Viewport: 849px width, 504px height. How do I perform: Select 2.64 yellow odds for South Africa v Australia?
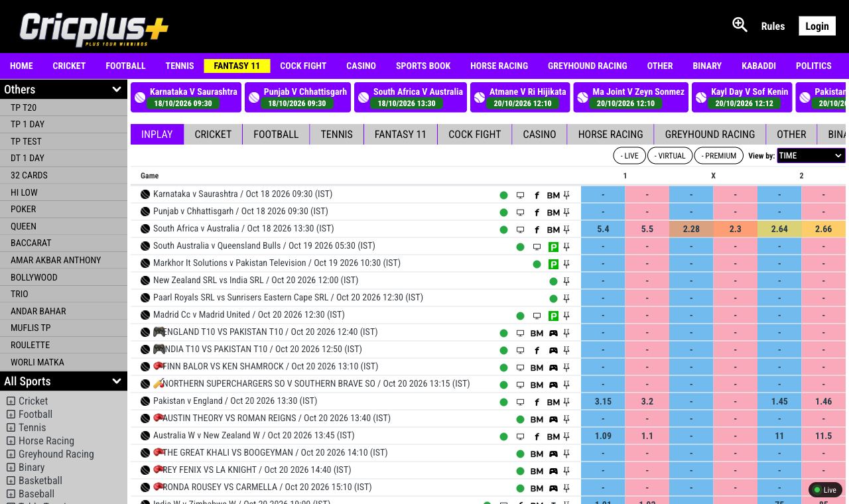pyautogui.click(x=779, y=229)
